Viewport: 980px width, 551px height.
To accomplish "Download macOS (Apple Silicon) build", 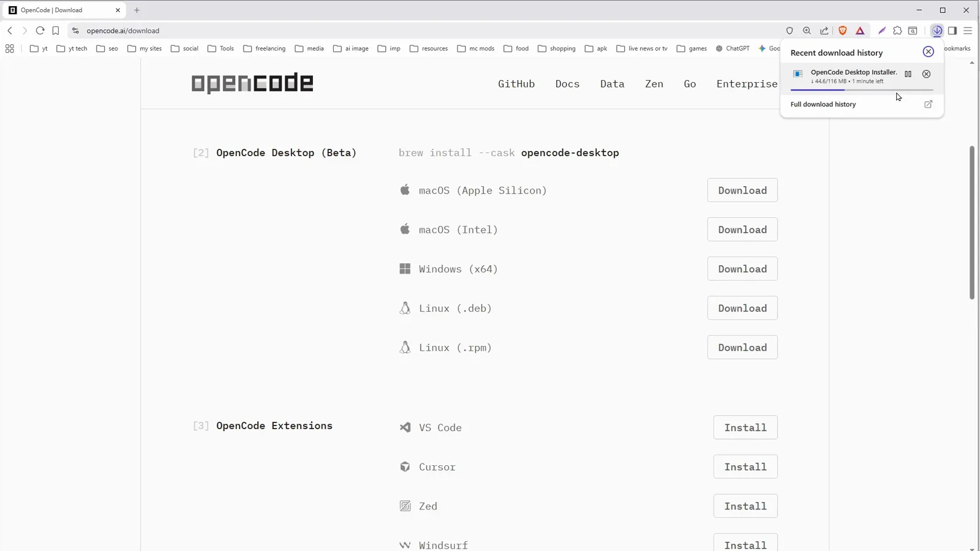I will [x=742, y=190].
